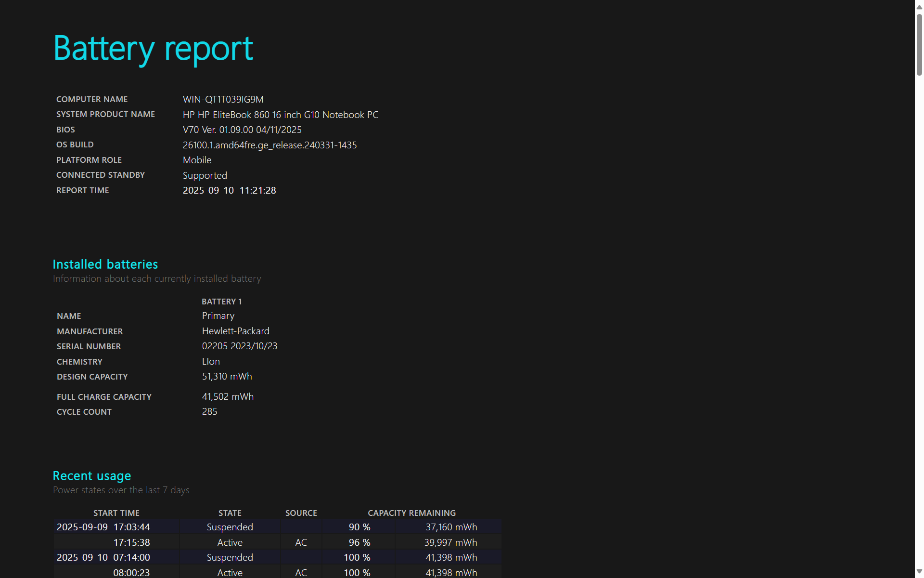This screenshot has height=578, width=924.
Task: Click the SOURCE column header
Action: tap(301, 513)
